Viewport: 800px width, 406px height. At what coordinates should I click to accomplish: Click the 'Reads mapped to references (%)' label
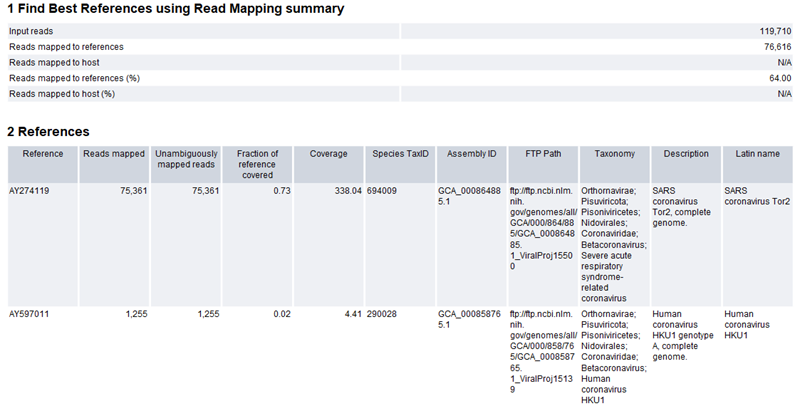tap(74, 78)
